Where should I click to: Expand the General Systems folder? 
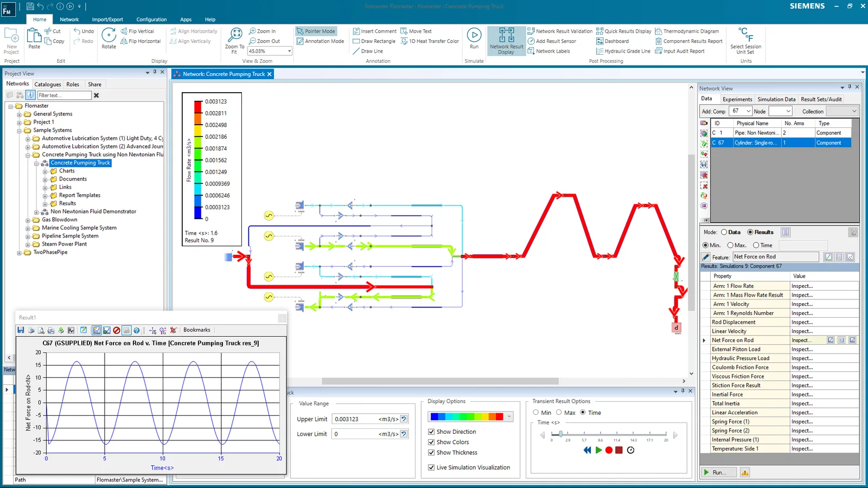click(19, 114)
